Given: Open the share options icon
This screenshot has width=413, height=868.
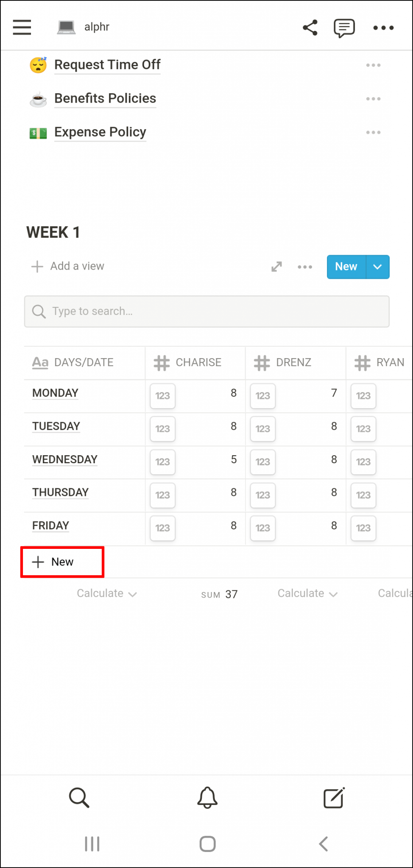Looking at the screenshot, I should tap(310, 27).
